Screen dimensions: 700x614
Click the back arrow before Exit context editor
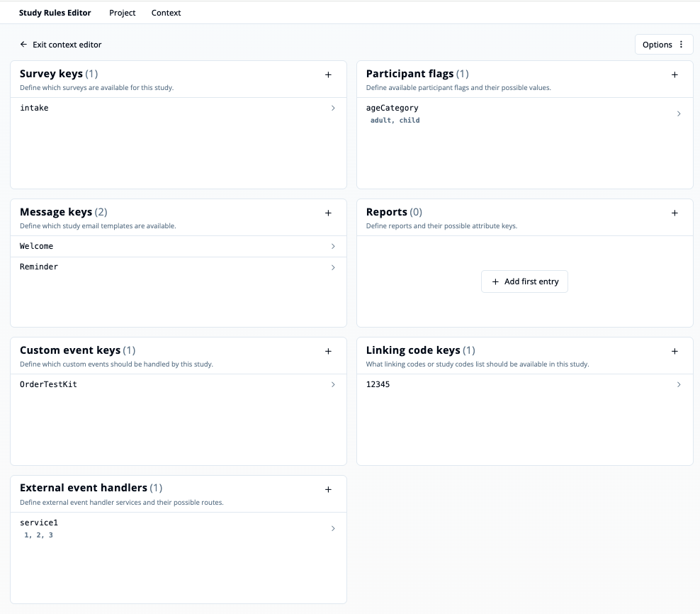[x=23, y=44]
